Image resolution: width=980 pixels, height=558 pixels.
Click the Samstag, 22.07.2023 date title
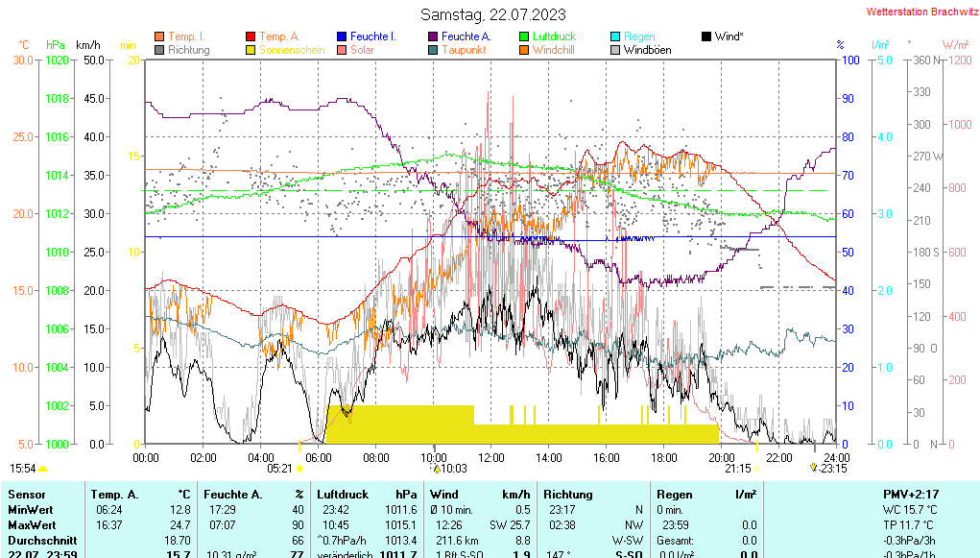click(x=493, y=14)
